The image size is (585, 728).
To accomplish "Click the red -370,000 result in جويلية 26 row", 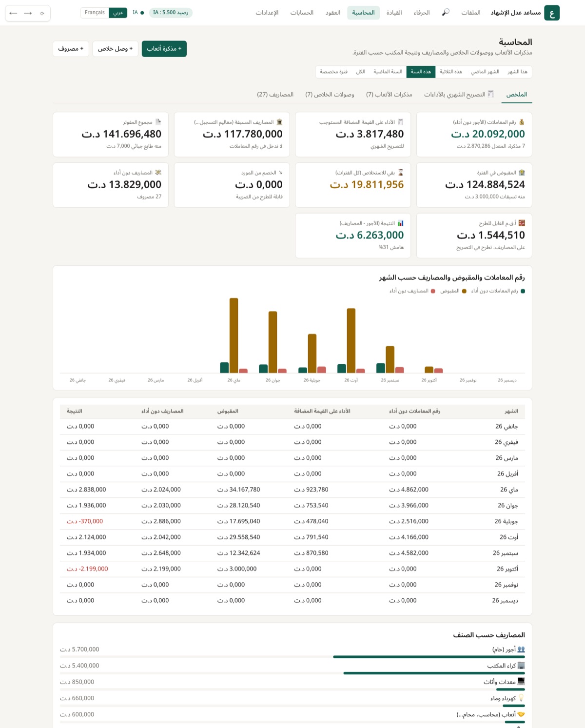I will click(85, 521).
